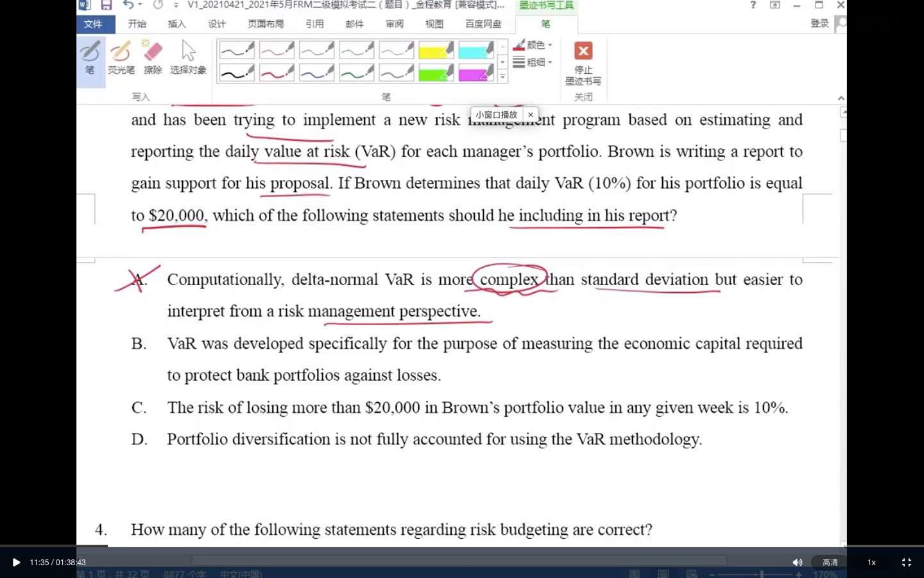924x578 pixels.
Task: Open the undo history dropdown arrow
Action: pyautogui.click(x=140, y=5)
